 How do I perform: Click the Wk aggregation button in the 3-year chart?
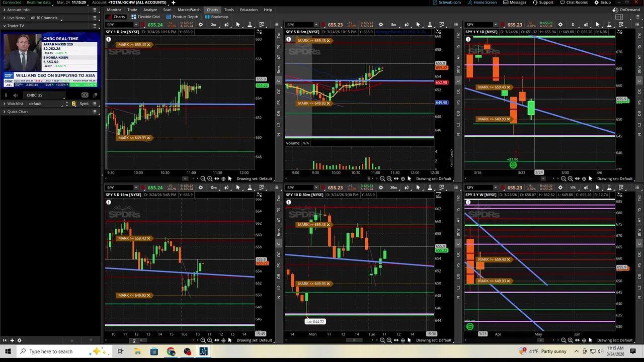(573, 188)
